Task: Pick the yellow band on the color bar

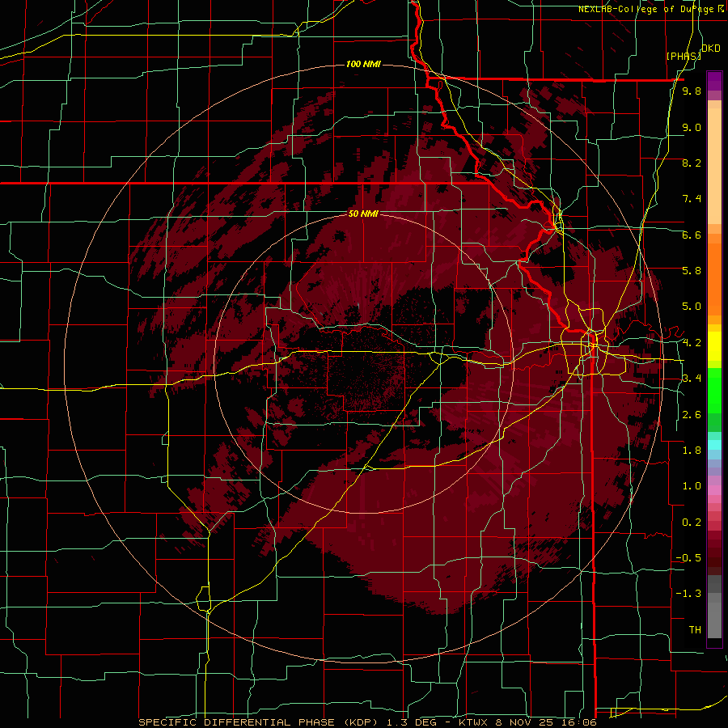Action: pos(714,346)
